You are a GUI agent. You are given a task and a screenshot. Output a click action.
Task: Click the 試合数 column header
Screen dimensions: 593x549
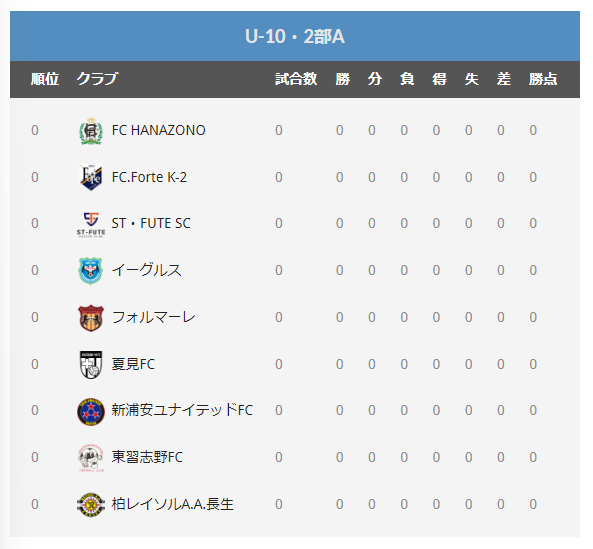(296, 79)
